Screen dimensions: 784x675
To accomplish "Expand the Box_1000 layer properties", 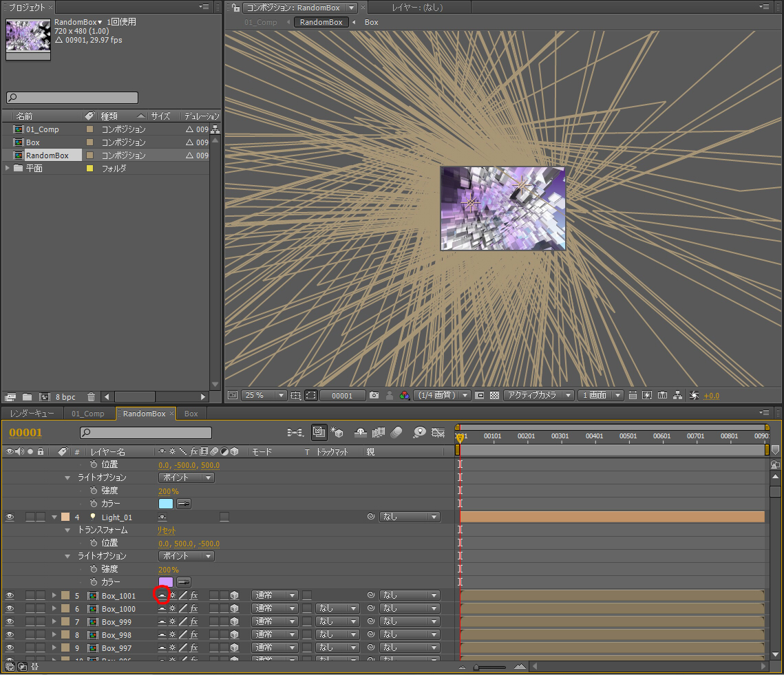I will tap(54, 609).
